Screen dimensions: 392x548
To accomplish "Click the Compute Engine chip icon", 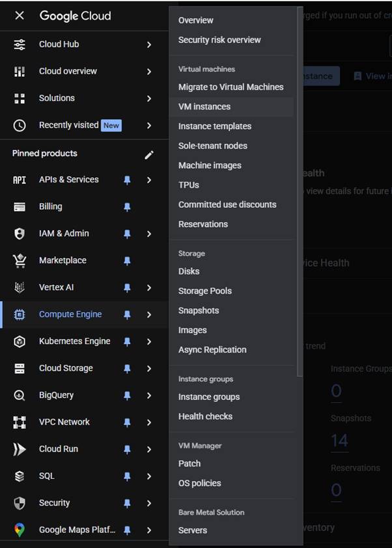I will [20, 315].
